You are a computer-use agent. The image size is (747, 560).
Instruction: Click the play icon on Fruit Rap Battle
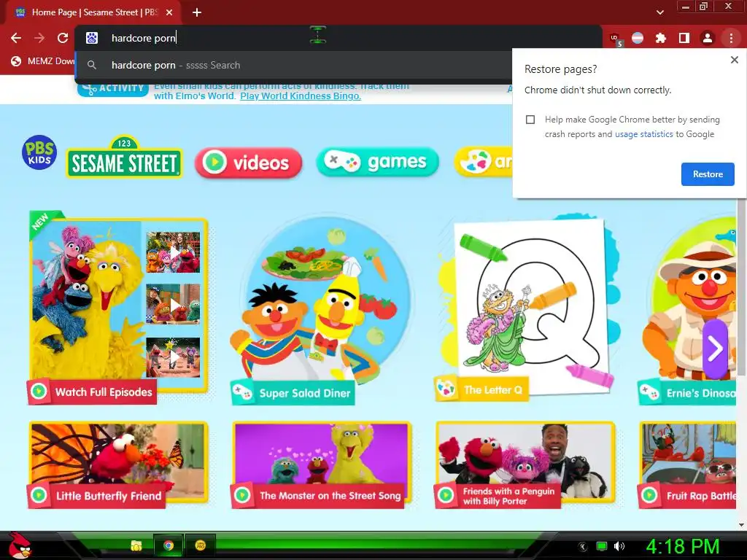(x=649, y=495)
